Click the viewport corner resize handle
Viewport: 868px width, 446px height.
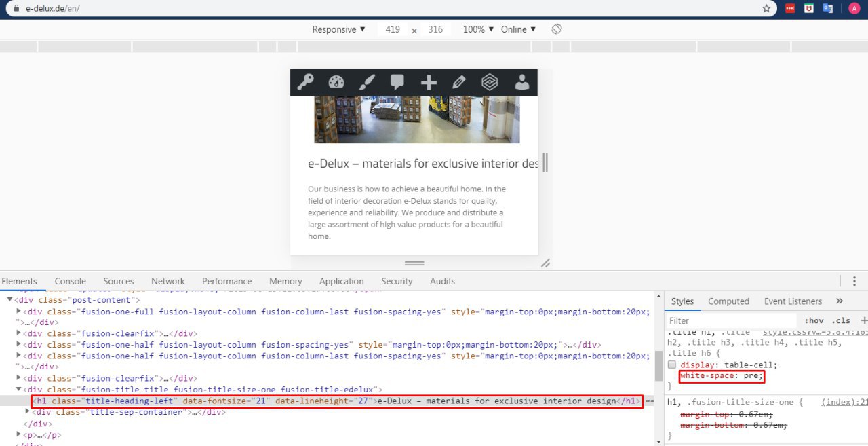pyautogui.click(x=545, y=263)
